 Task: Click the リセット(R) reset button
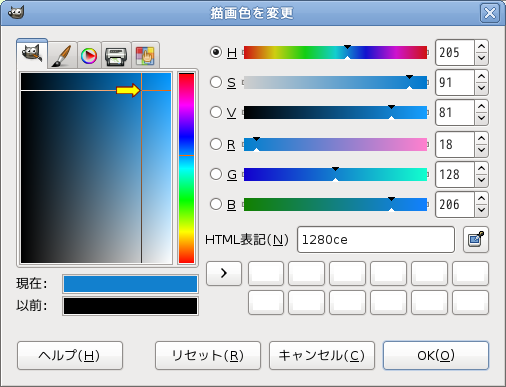(208, 355)
